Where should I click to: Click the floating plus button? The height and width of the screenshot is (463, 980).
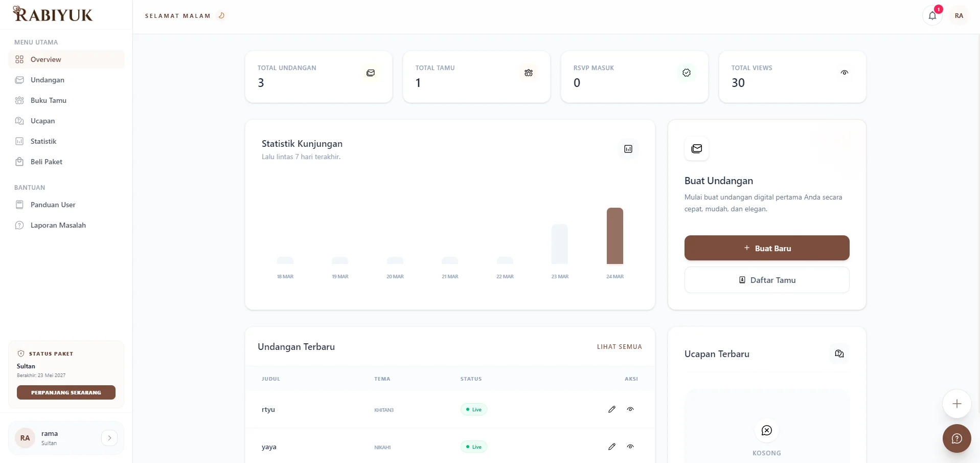[956, 404]
